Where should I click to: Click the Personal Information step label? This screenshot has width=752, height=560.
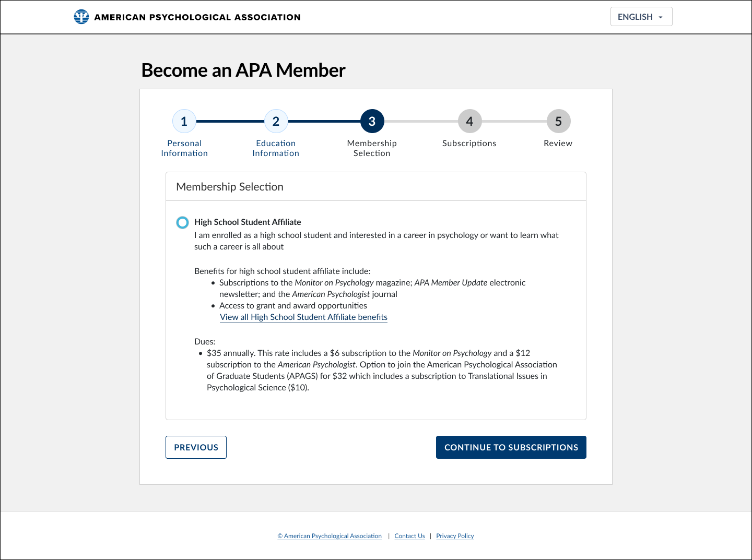pos(184,148)
